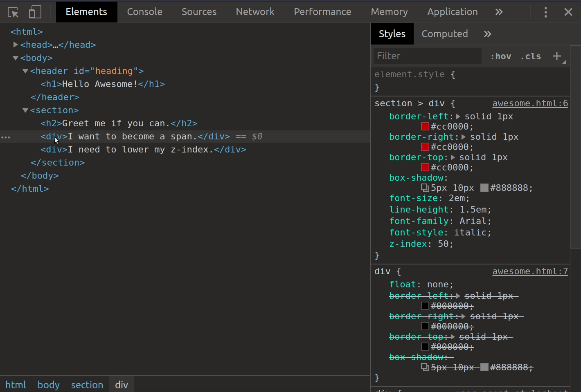The width and height of the screenshot is (581, 392).
Task: Select the inspect element picker icon
Action: (x=13, y=12)
